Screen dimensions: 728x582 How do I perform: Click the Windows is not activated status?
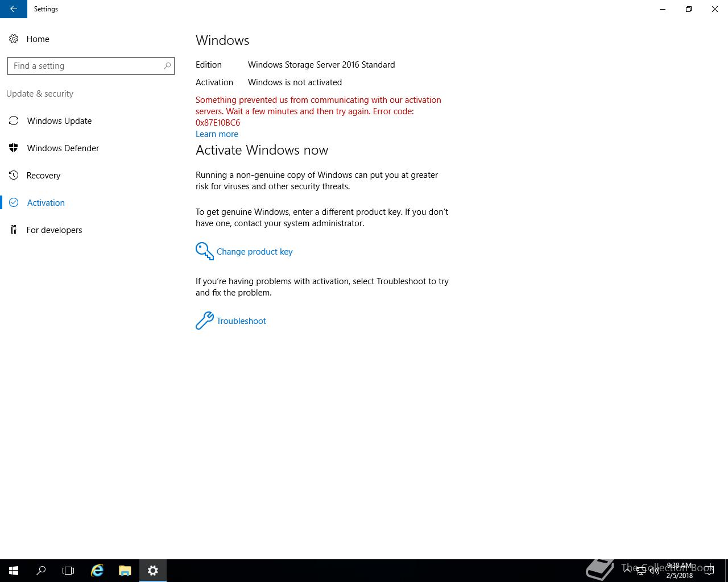295,82
